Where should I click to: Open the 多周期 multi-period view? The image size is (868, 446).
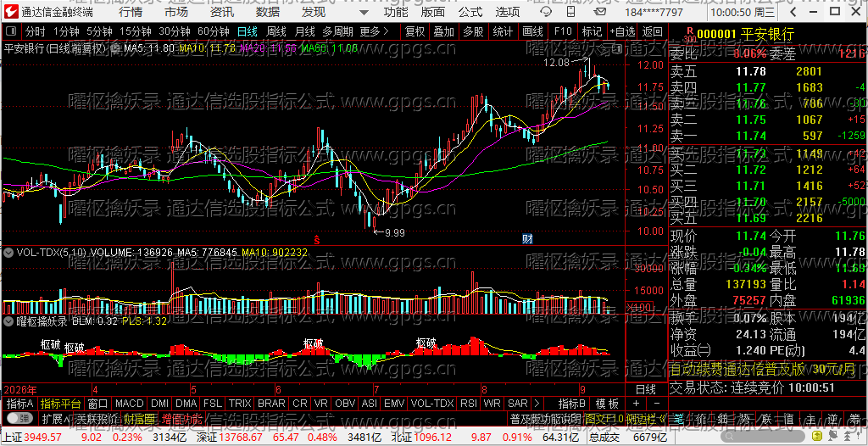tap(337, 31)
